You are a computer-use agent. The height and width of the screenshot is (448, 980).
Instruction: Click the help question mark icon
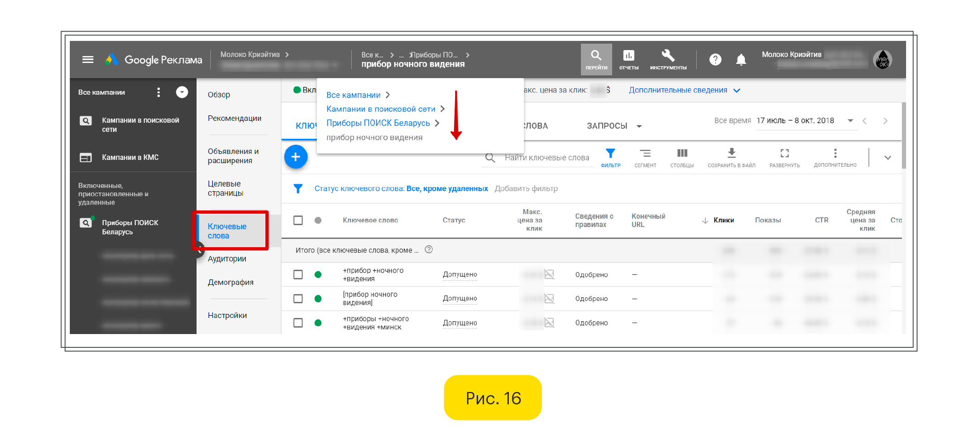(x=715, y=60)
